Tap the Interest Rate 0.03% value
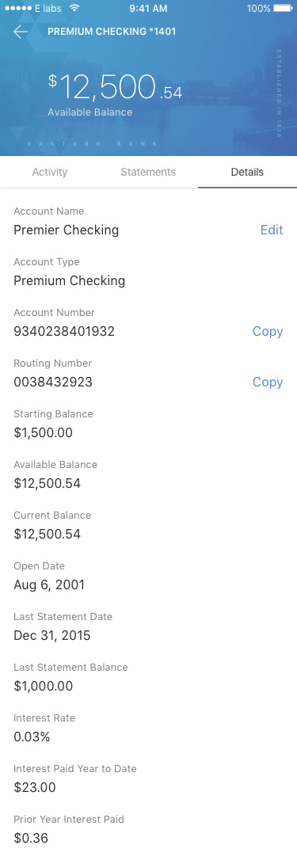 [x=32, y=737]
